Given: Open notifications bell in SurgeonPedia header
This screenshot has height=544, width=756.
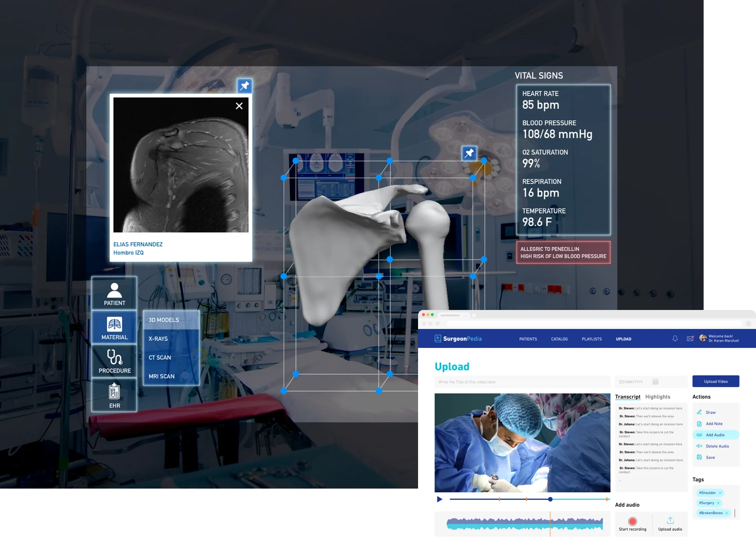Looking at the screenshot, I should pyautogui.click(x=675, y=339).
